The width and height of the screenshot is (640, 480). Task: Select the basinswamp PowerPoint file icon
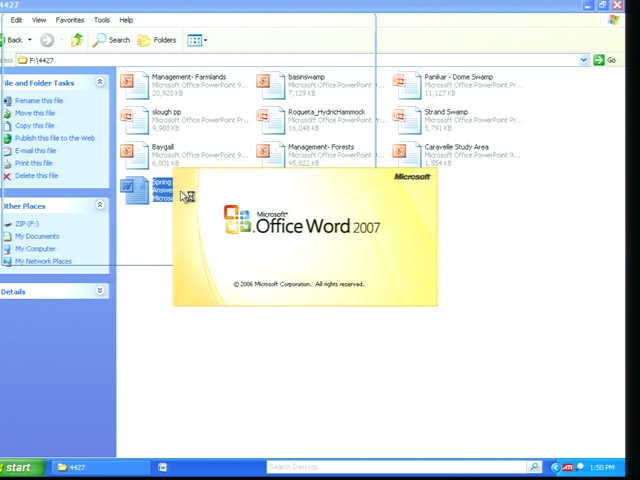point(271,85)
